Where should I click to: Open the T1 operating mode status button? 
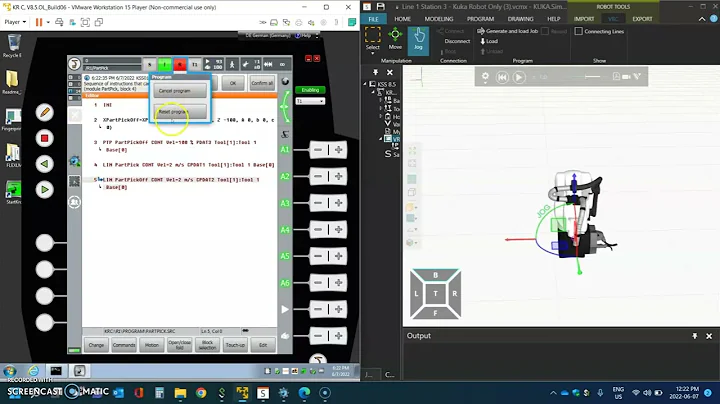(x=195, y=65)
